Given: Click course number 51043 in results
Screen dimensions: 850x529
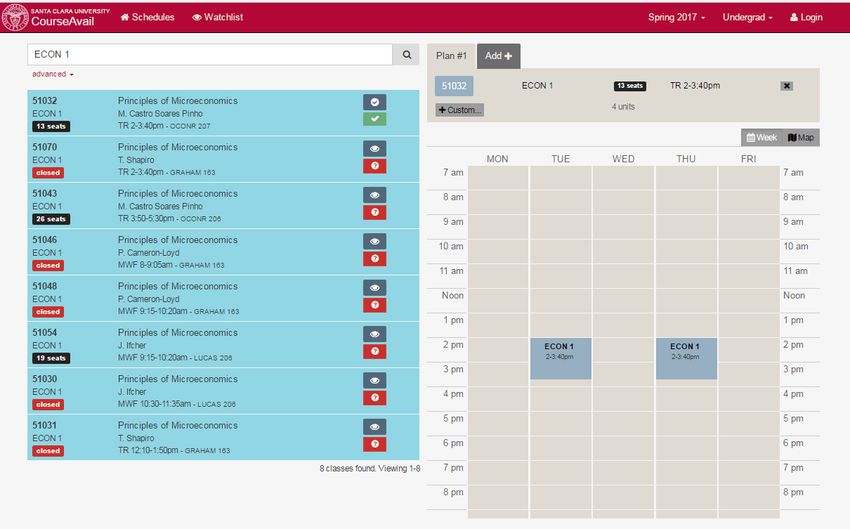Looking at the screenshot, I should (44, 193).
